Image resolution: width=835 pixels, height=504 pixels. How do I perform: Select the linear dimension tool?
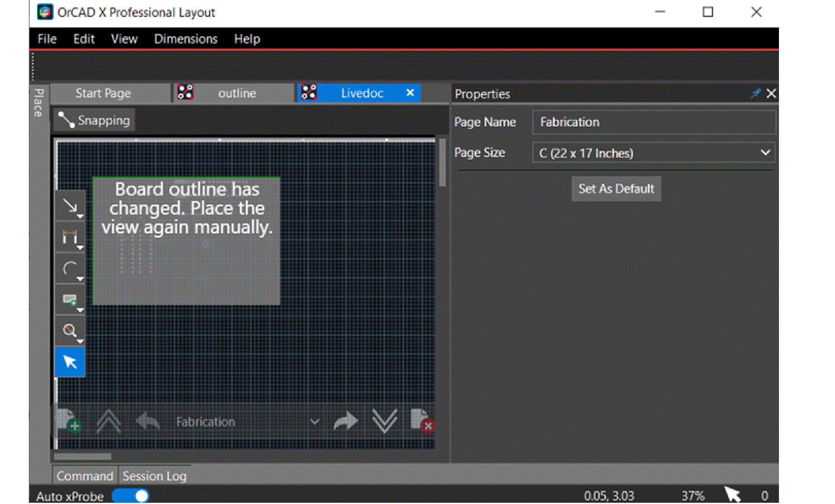point(70,237)
